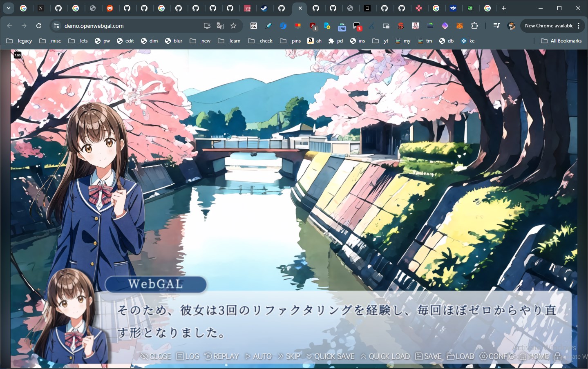Open the Chrome profile avatar
588x369 pixels.
click(511, 26)
